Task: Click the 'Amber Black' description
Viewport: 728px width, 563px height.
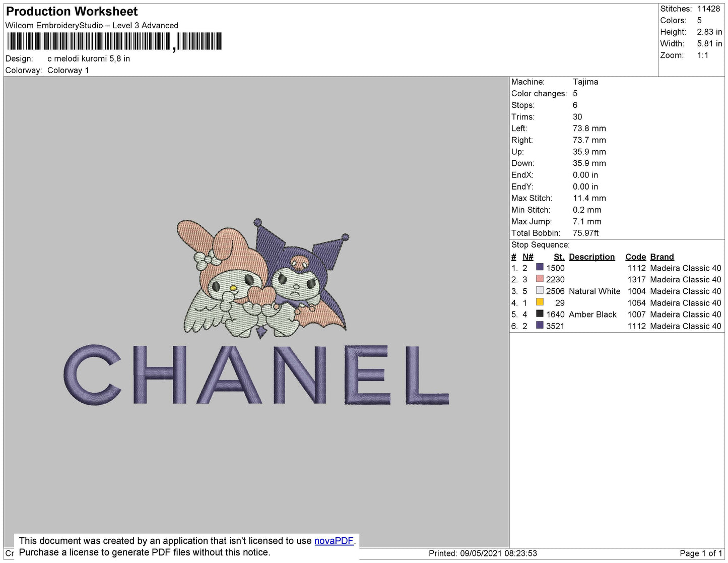Action: 592,315
